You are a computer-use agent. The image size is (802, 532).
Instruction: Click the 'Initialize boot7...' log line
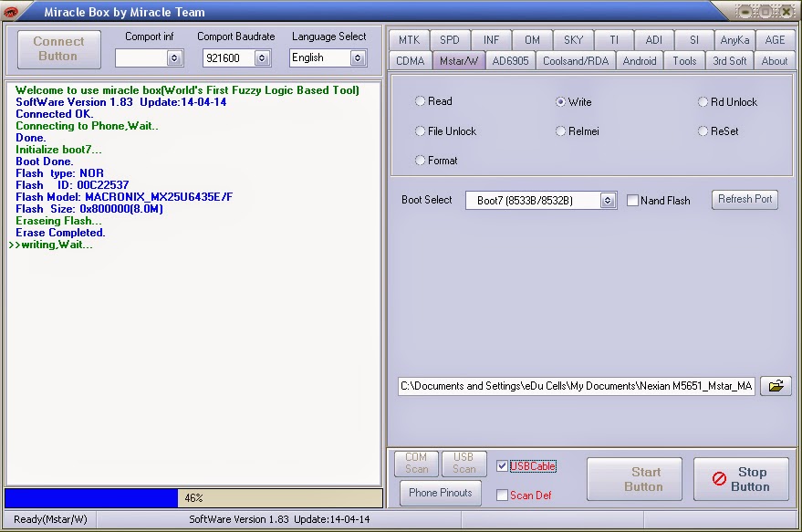pos(58,150)
